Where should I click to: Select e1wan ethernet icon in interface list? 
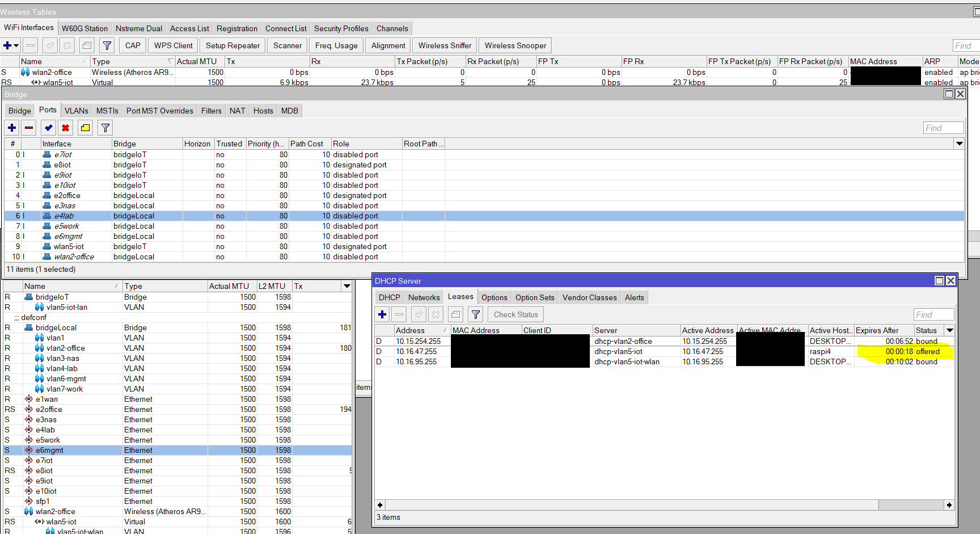29,399
